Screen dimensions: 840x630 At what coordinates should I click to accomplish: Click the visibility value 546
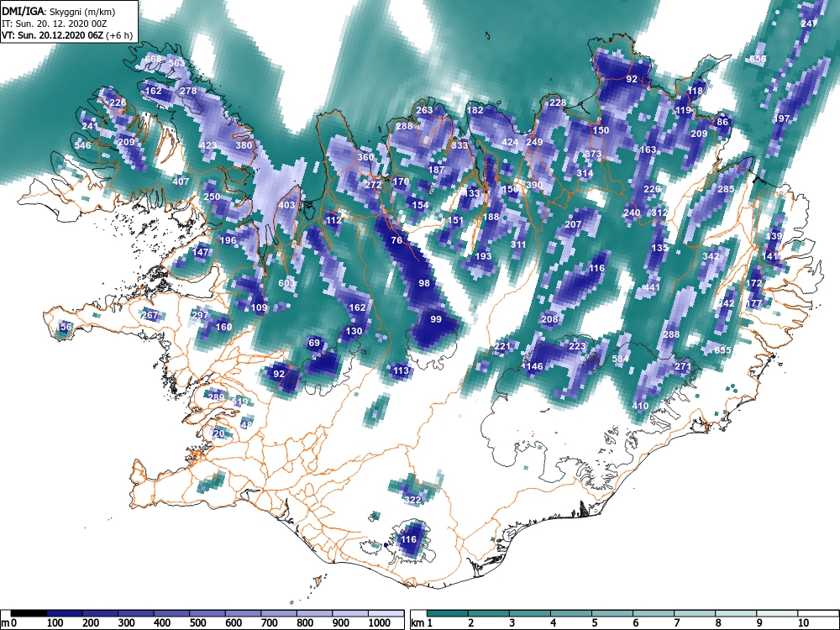click(82, 145)
